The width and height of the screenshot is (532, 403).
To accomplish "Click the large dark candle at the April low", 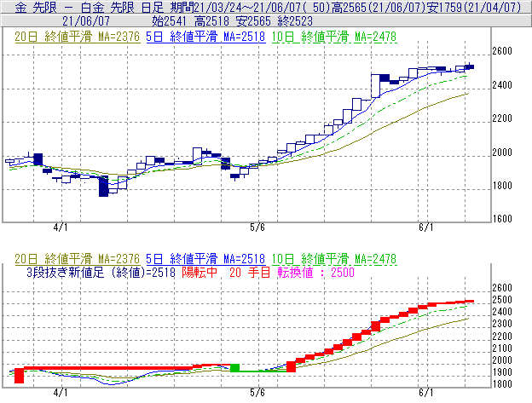I will pos(103,186).
